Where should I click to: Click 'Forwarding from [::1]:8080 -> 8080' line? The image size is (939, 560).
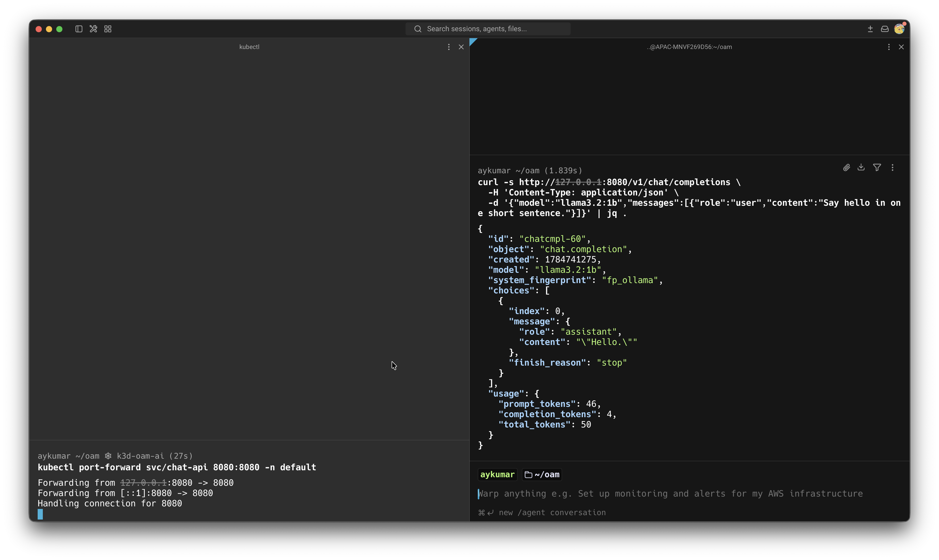coord(125,493)
